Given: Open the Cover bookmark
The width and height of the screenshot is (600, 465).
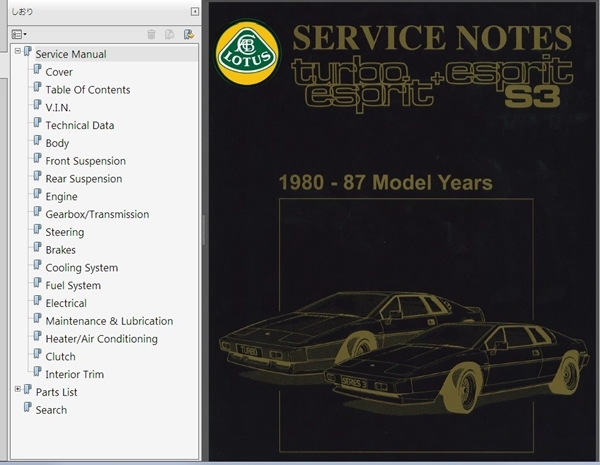Looking at the screenshot, I should [x=59, y=72].
